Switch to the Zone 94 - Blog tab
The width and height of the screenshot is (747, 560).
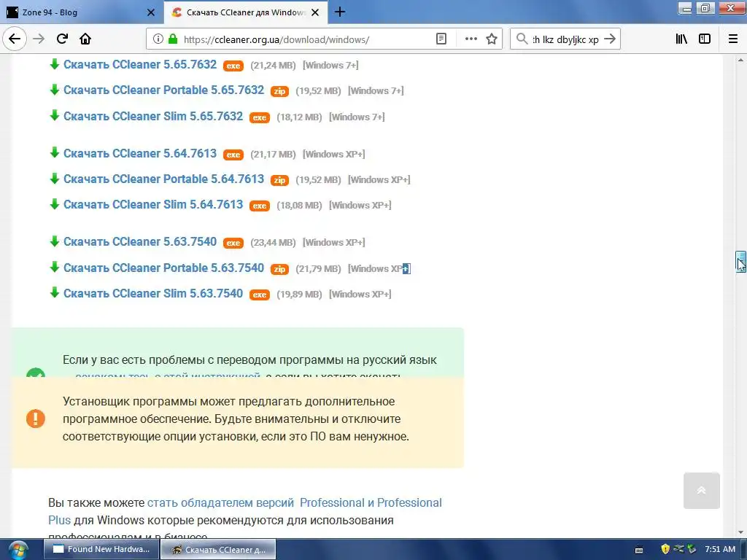[x=82, y=12]
